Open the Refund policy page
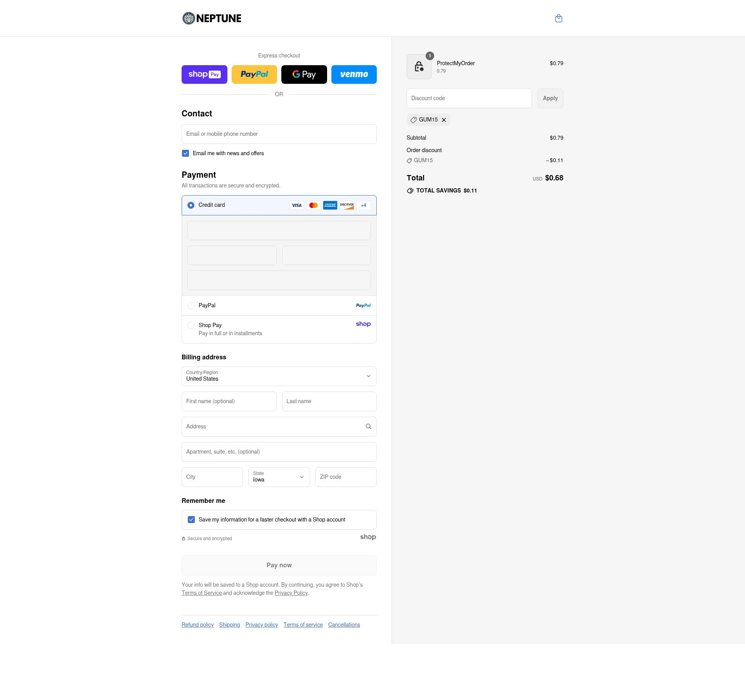 click(198, 625)
